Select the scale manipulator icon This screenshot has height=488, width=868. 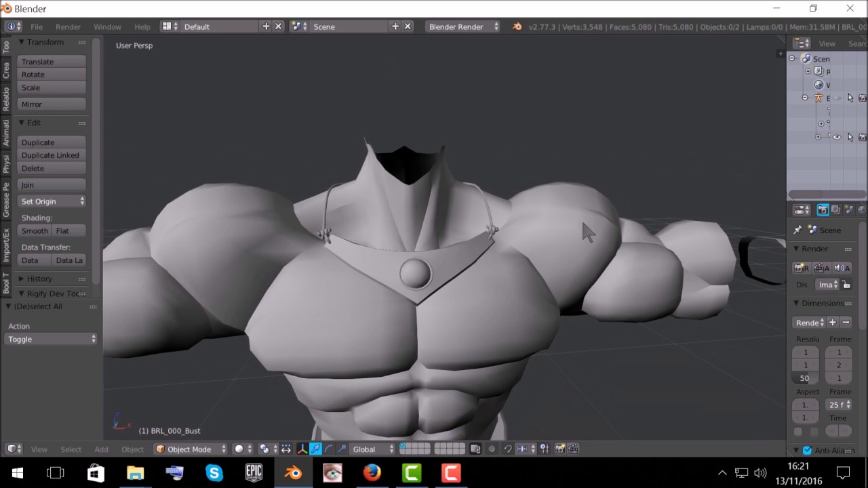click(x=342, y=449)
